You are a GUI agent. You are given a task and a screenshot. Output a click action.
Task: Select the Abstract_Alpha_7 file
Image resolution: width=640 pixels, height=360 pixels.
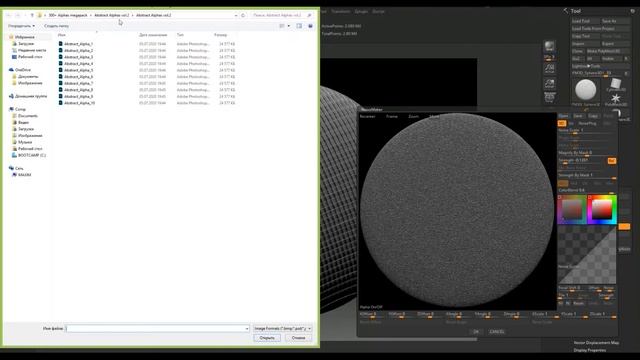tap(78, 83)
